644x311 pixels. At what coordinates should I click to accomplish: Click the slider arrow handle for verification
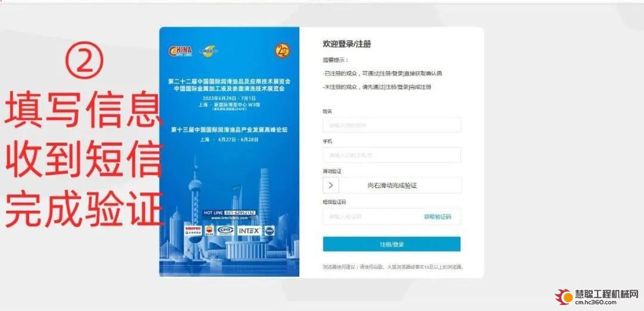click(x=330, y=185)
